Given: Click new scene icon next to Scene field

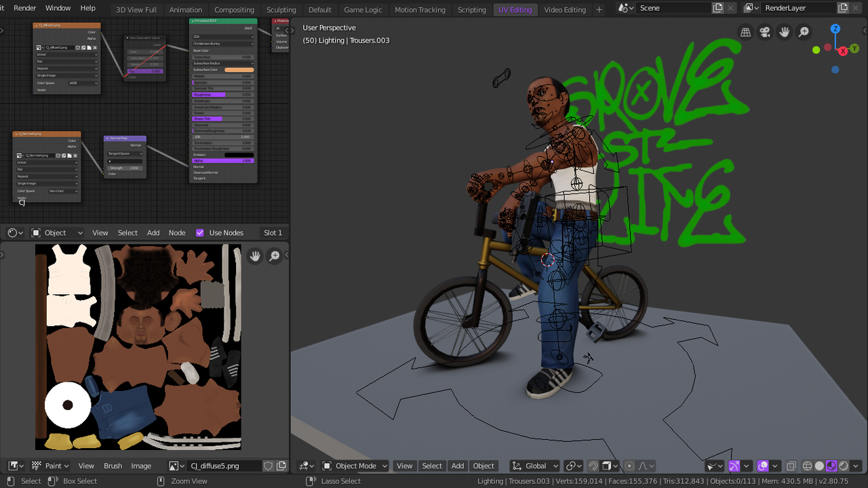Looking at the screenshot, I should pos(717,8).
